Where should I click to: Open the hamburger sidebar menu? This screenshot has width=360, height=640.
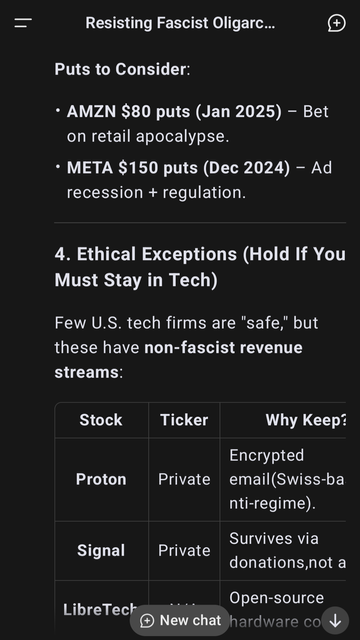pos(23,23)
